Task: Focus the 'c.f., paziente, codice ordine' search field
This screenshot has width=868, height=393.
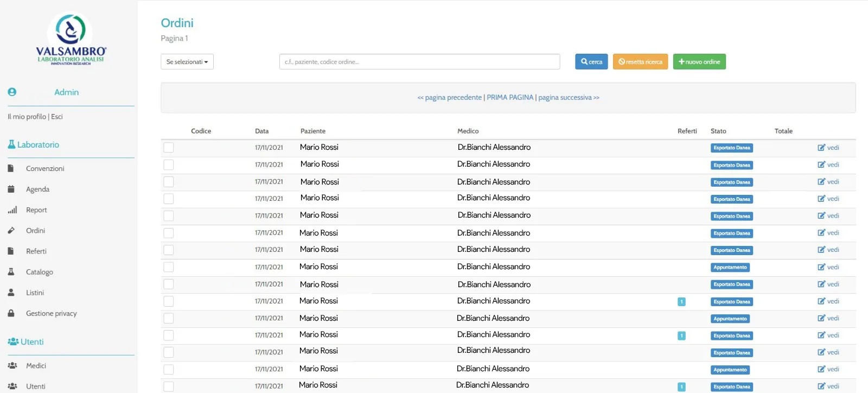Action: (419, 62)
